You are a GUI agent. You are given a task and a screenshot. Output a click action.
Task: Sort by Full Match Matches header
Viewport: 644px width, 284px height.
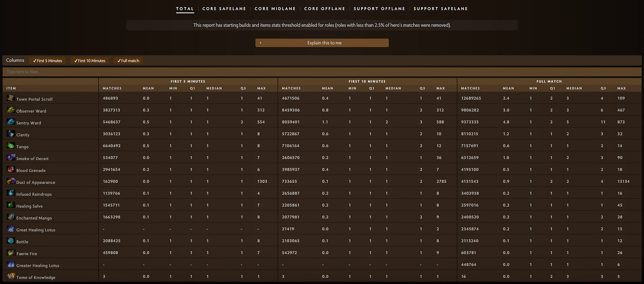(x=470, y=88)
